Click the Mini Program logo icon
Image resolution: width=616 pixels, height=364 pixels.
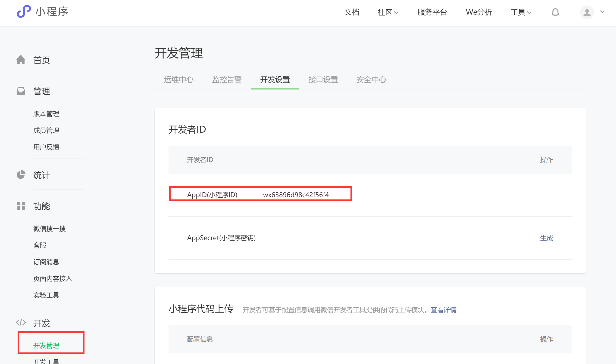coord(24,12)
